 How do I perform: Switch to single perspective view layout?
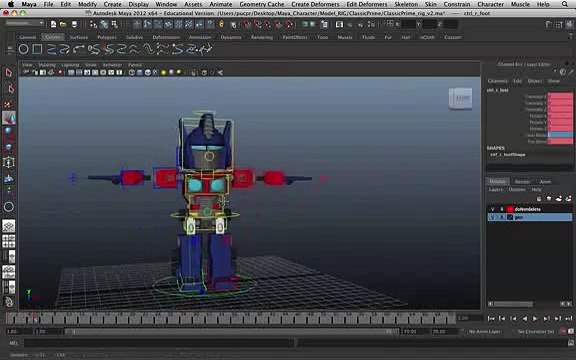9,226
